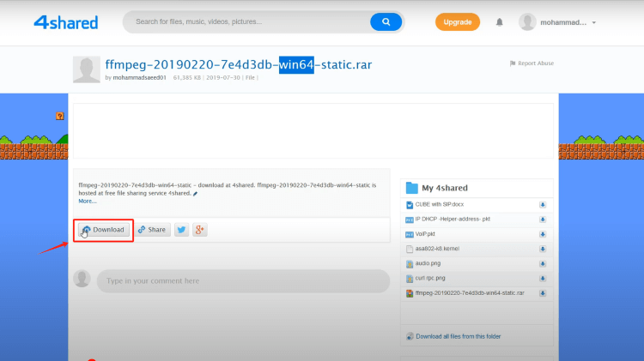
Task: Focus the file search field
Action: click(246, 21)
